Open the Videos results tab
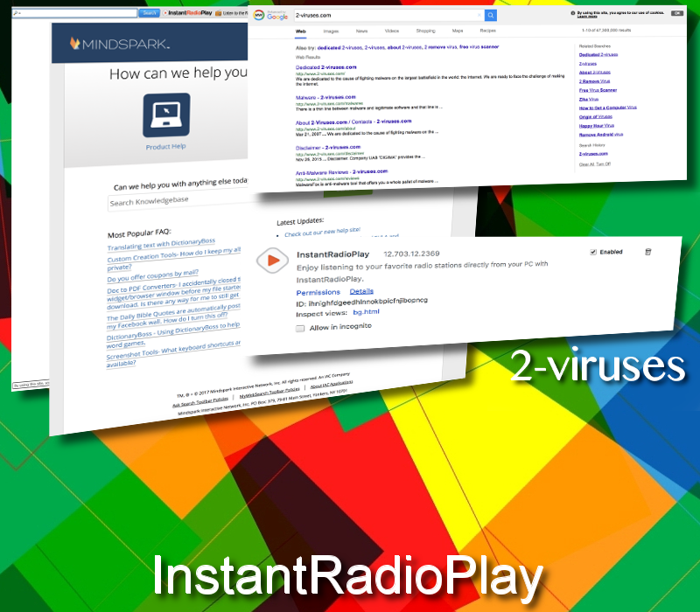The width and height of the screenshot is (700, 612). [x=393, y=30]
